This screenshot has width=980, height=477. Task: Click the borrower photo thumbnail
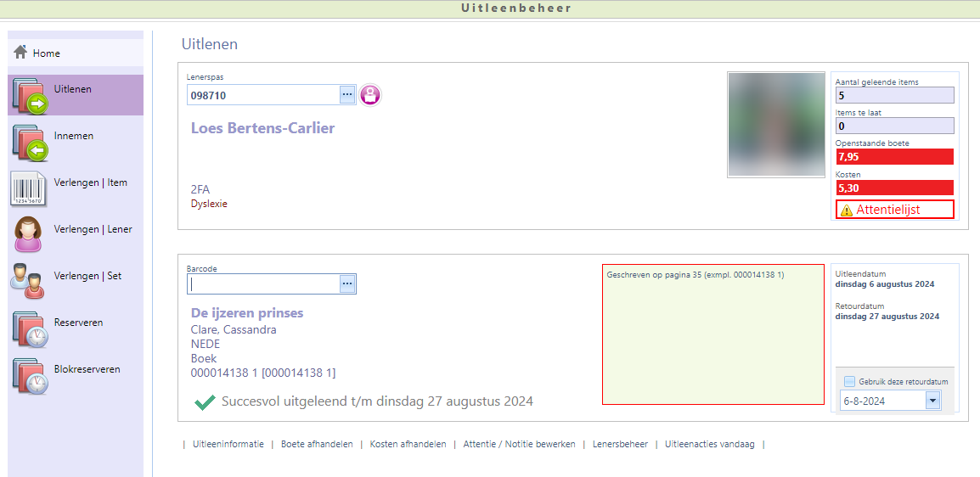pos(776,125)
